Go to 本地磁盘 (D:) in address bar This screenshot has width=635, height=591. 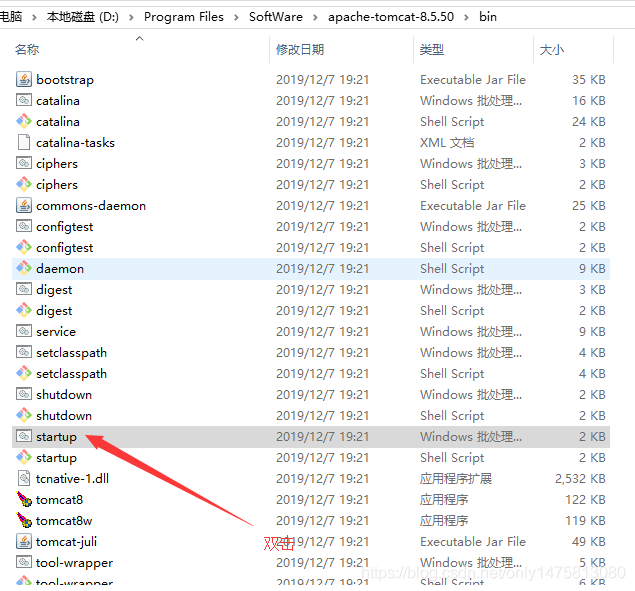click(83, 17)
